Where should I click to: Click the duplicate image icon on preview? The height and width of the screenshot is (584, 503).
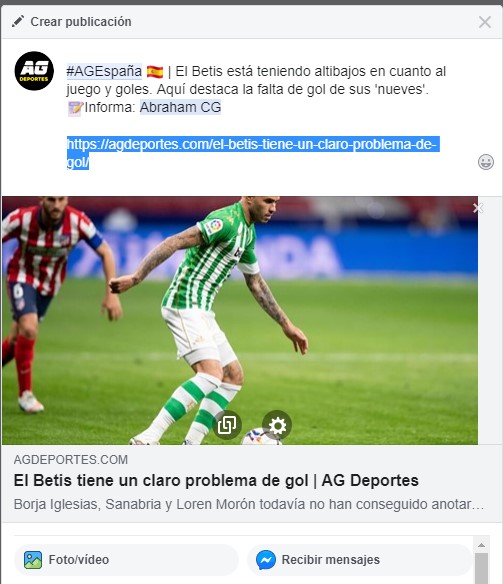[x=227, y=425]
